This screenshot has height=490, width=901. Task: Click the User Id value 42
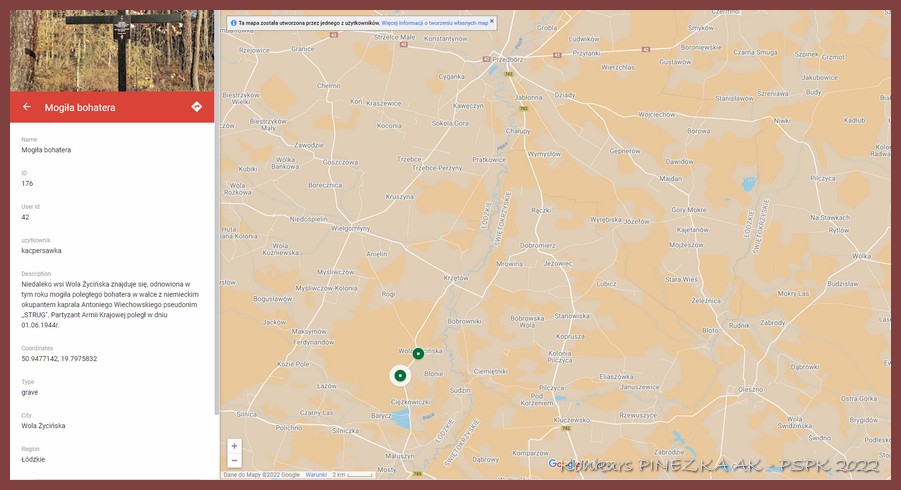(25, 217)
